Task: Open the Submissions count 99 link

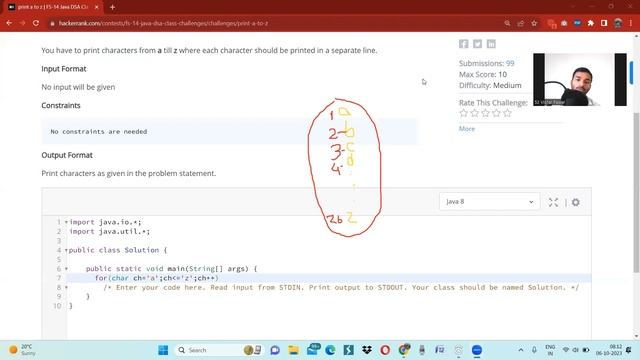Action: (x=510, y=63)
